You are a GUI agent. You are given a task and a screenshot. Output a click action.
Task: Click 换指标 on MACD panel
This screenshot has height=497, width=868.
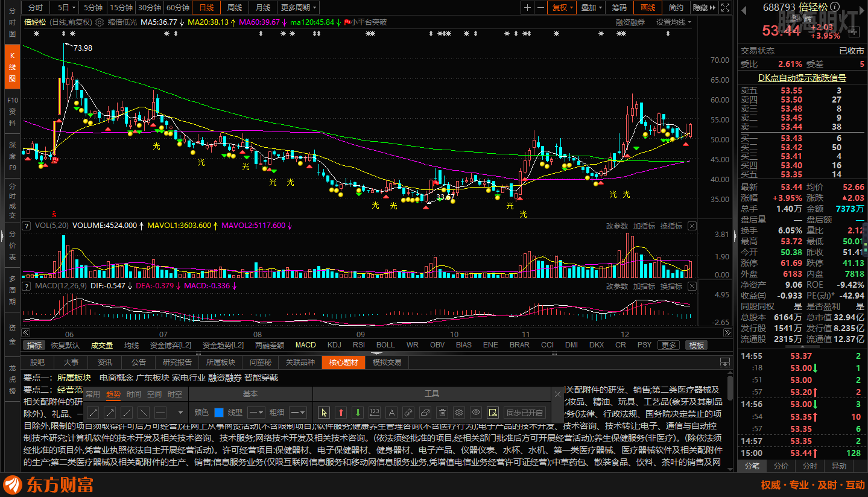click(x=671, y=286)
